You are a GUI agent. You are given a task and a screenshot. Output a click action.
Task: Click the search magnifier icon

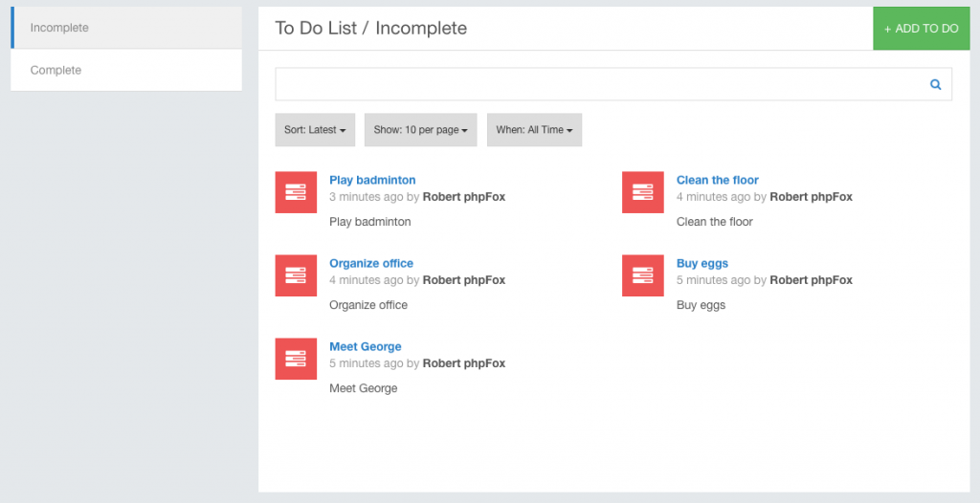(x=935, y=84)
